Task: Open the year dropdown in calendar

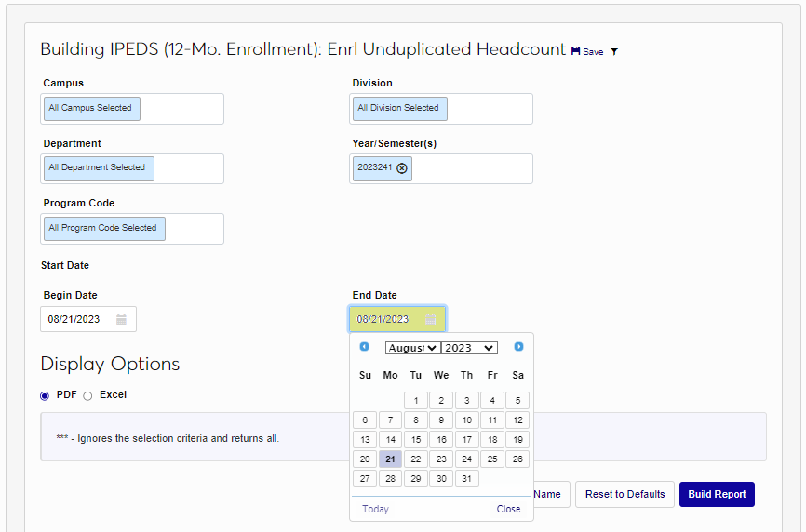Action: pos(469,348)
